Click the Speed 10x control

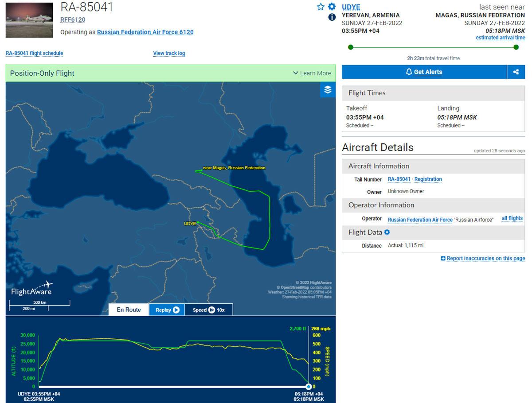click(x=208, y=310)
